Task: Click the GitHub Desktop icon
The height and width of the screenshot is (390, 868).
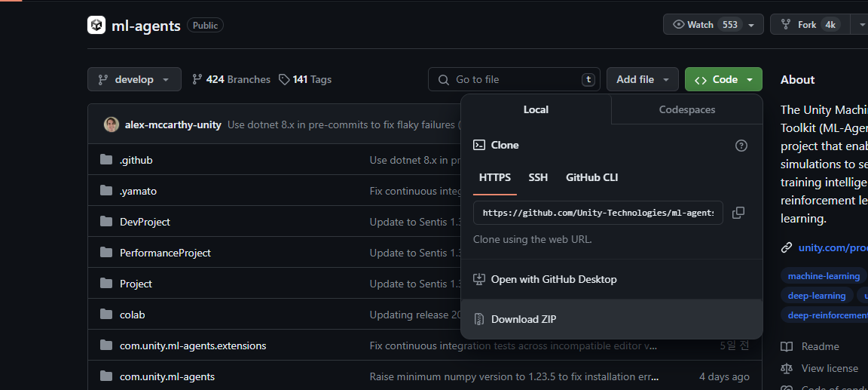Action: [479, 279]
